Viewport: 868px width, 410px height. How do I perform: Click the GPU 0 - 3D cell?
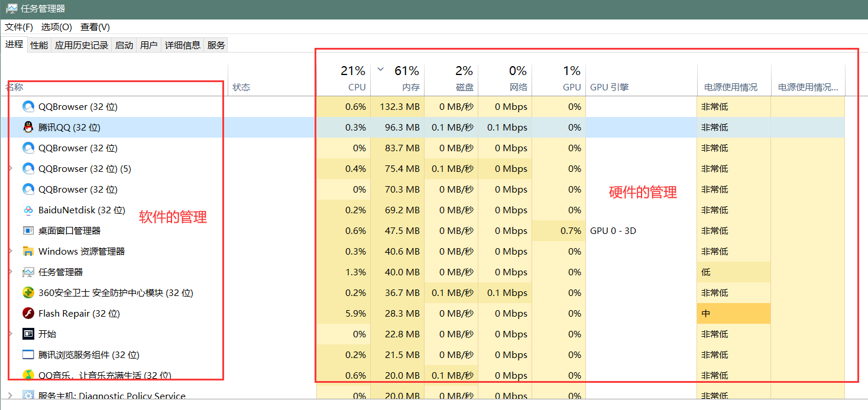(x=642, y=231)
